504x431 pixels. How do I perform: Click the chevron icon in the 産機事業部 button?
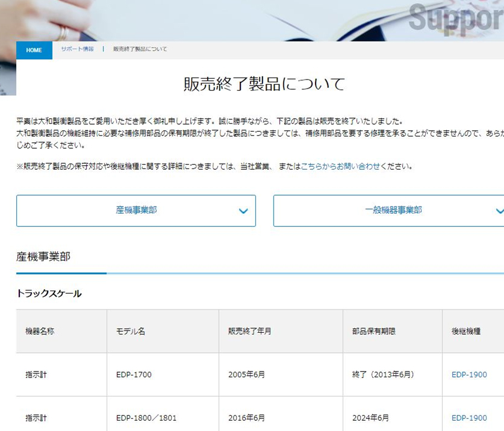coord(243,211)
